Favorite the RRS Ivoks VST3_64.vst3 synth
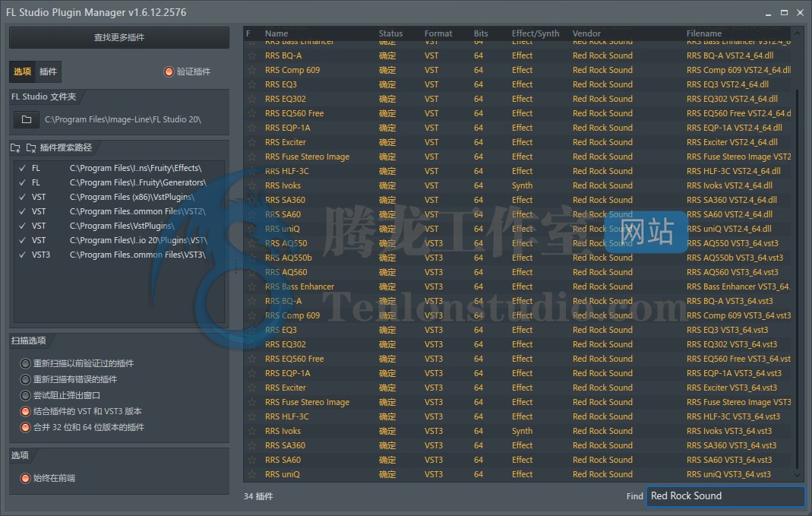The image size is (812, 516). click(x=251, y=431)
